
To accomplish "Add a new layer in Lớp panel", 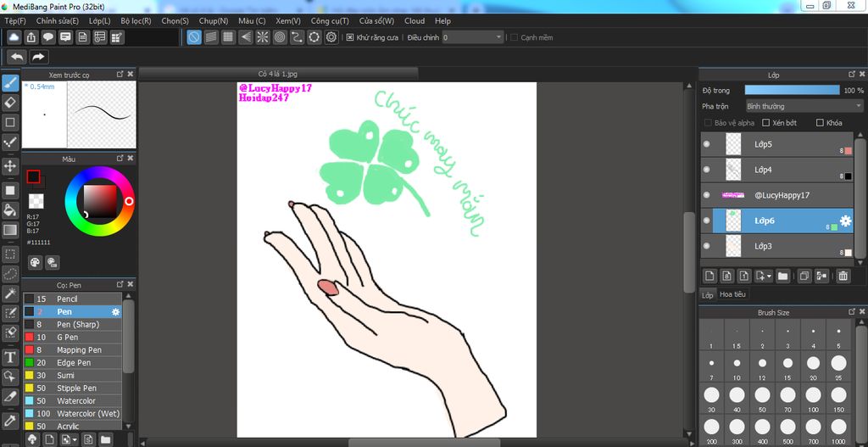I will tap(709, 276).
